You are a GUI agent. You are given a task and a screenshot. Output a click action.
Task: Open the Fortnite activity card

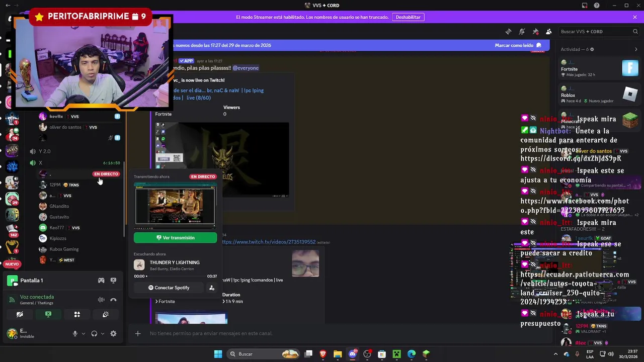click(600, 68)
